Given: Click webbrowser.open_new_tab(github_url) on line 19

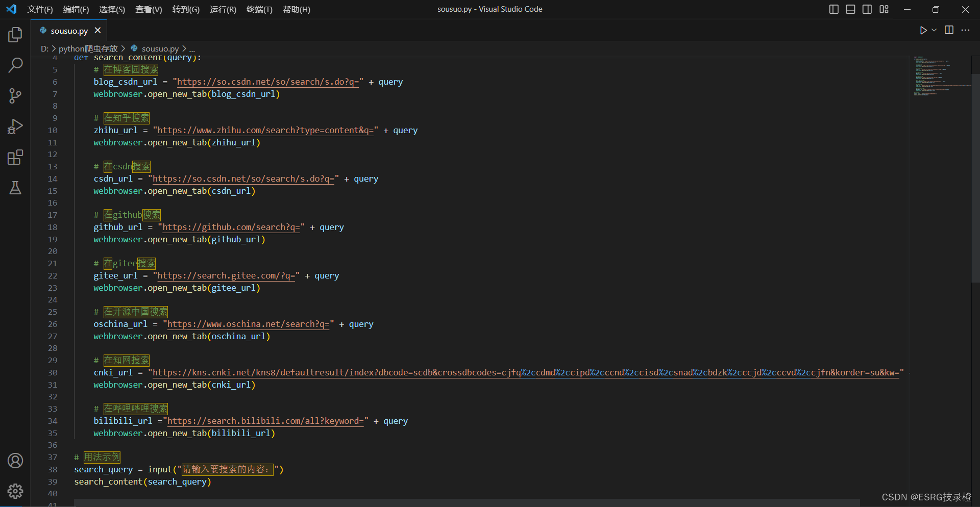Looking at the screenshot, I should click(x=179, y=239).
